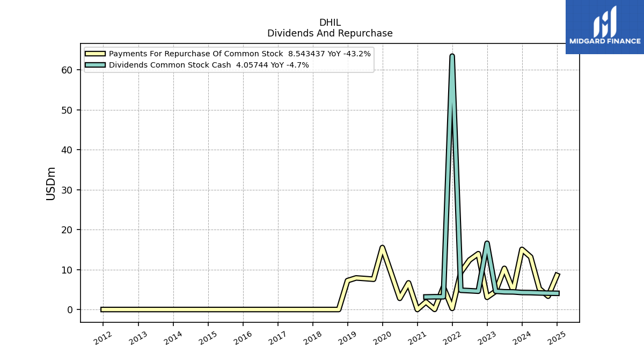Click the repurchase line peak at 2020
The width and height of the screenshot is (644, 362).
coord(382,247)
